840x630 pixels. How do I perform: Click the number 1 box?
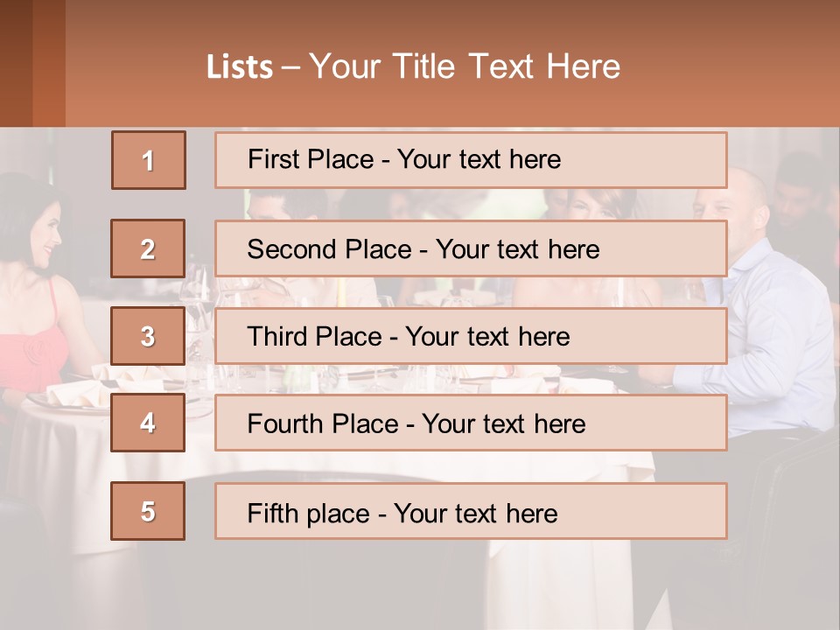coord(149,160)
